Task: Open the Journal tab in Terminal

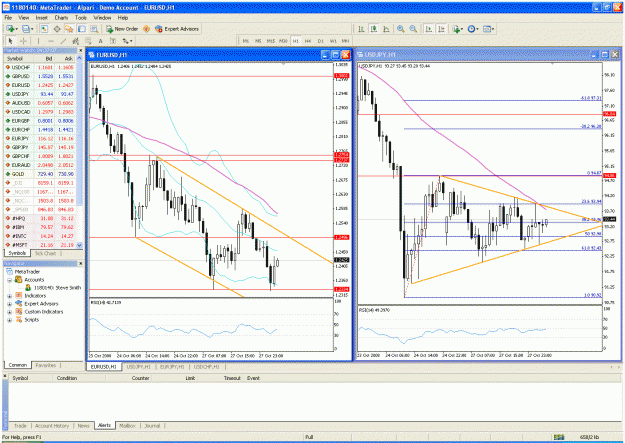Action: tap(152, 426)
